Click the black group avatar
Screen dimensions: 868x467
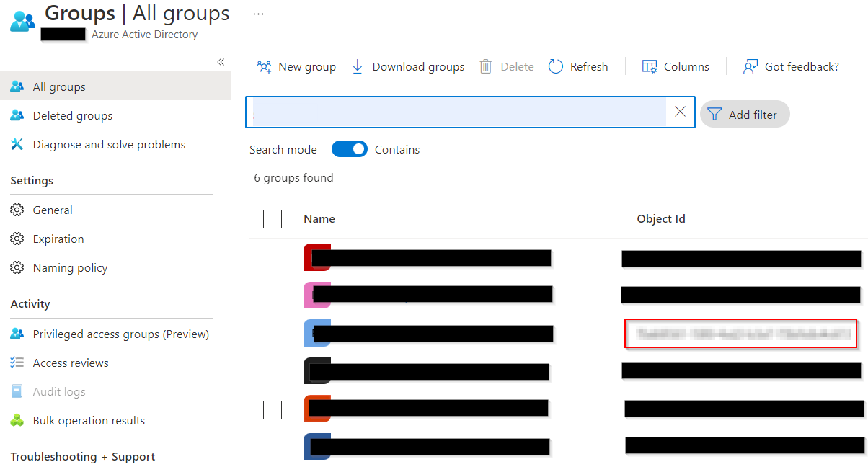click(316, 370)
